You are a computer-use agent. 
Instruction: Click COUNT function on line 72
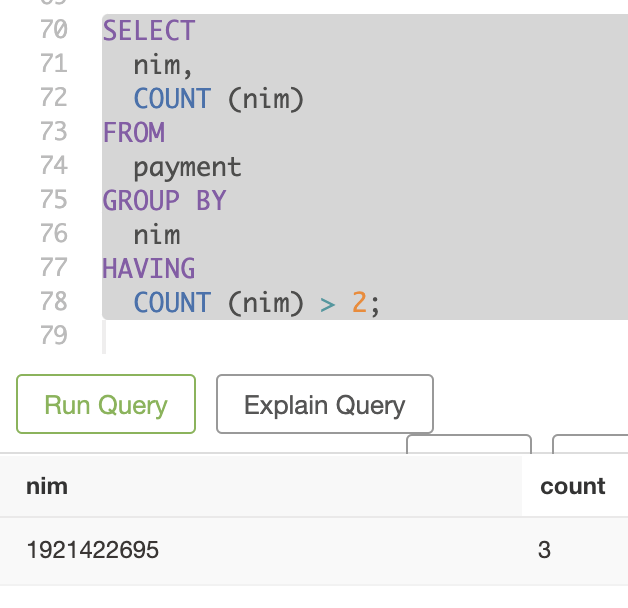172,99
